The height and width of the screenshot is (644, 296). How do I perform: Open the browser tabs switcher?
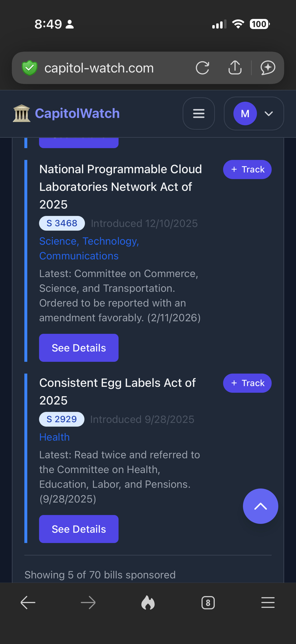click(208, 602)
